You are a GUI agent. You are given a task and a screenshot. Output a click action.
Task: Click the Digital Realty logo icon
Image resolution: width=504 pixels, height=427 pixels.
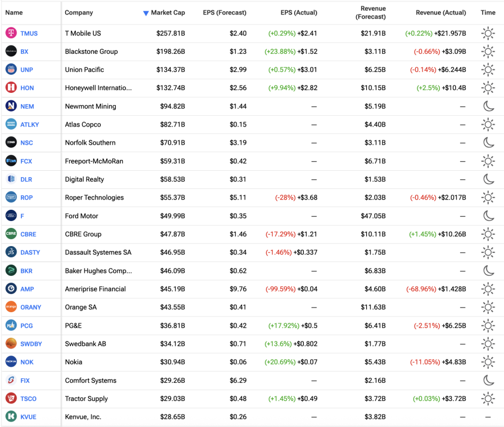point(11,179)
